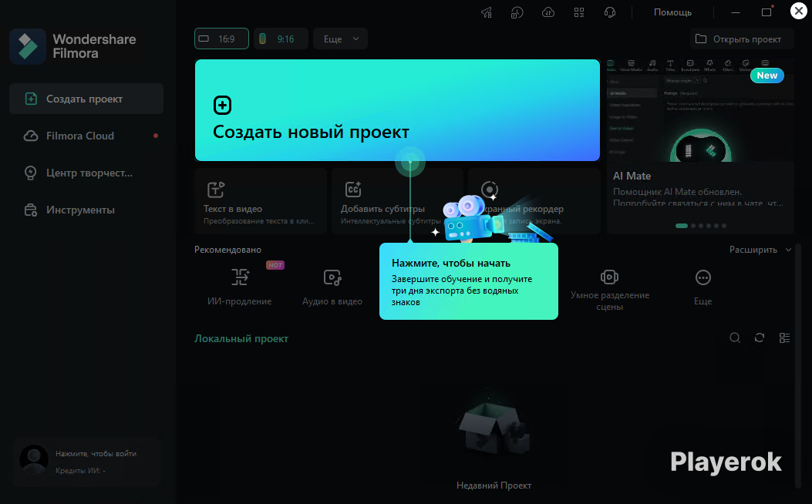Click the New badge on AI Mate card
Screen dimensions: 812x504
point(767,76)
